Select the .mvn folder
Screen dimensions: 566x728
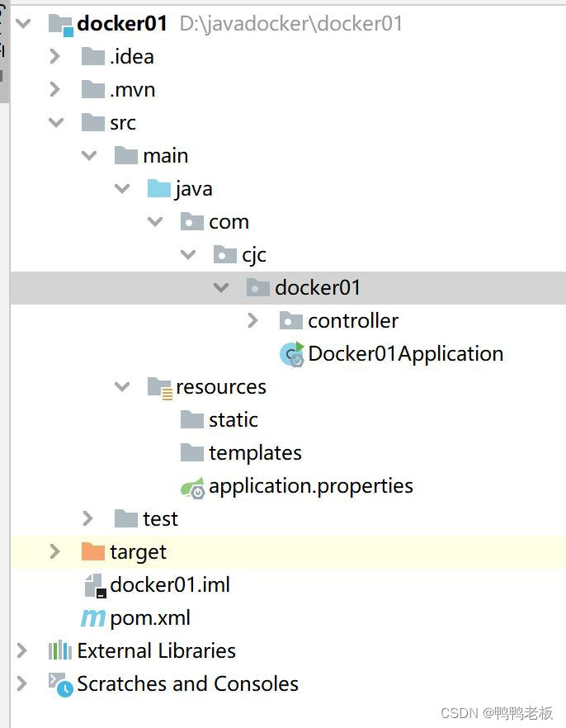(132, 89)
